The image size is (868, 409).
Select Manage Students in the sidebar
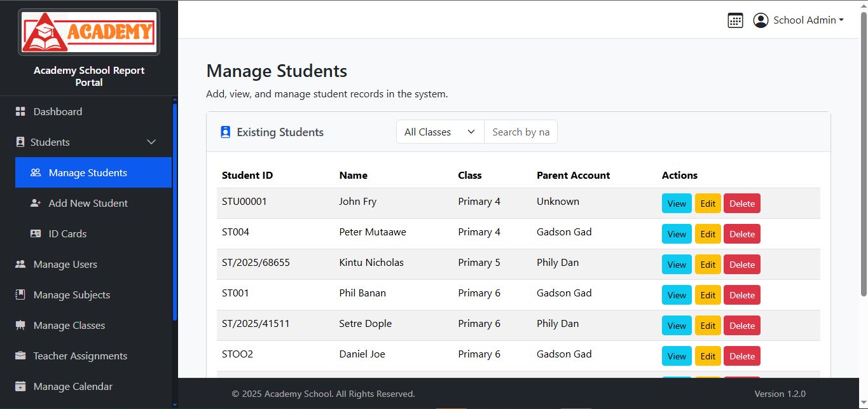pyautogui.click(x=88, y=173)
